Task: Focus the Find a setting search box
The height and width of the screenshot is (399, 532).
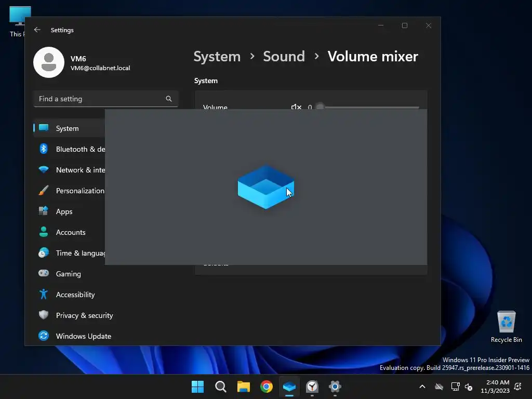Action: (x=106, y=99)
